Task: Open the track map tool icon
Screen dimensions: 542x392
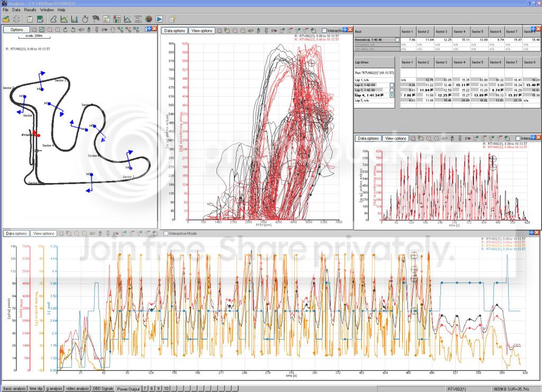Action: (53, 19)
